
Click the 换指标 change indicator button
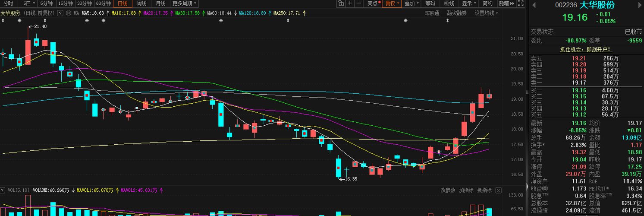[484, 190]
